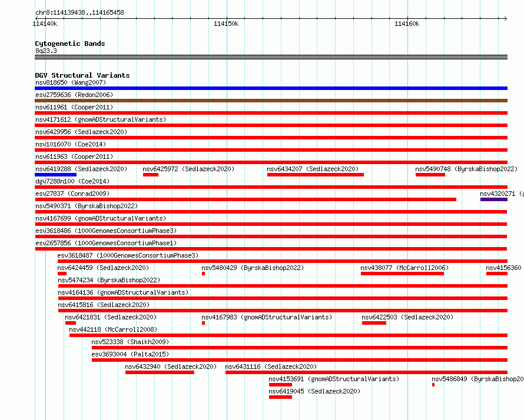Select nsv6422503 (Sedlazeck2020) label

[407, 317]
